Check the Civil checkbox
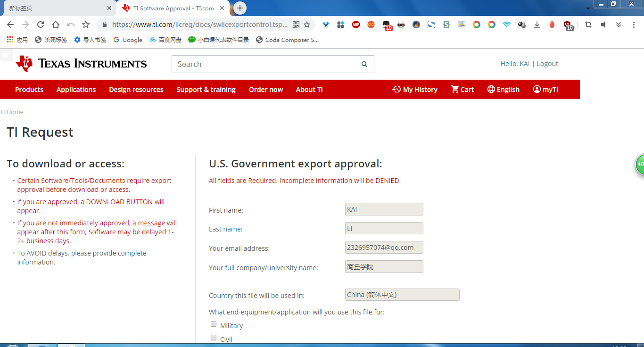 point(214,338)
